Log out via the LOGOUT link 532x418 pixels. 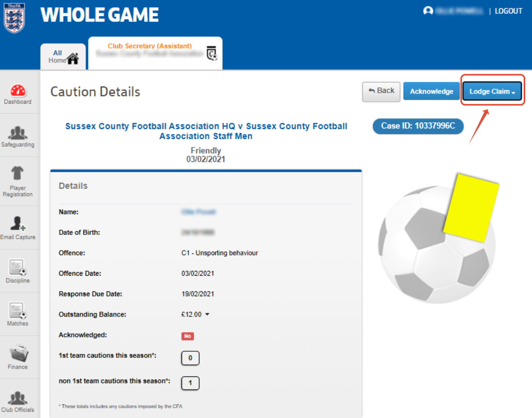click(508, 11)
